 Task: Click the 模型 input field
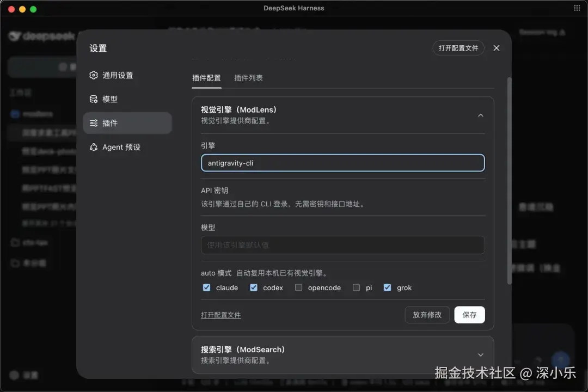tap(343, 245)
